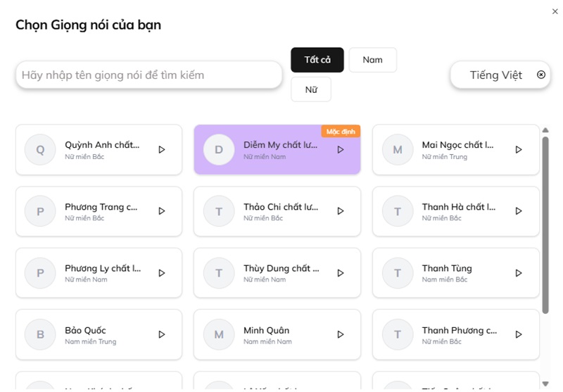Select the Thanh Phương voice name
This screenshot has height=392, width=563.
(460, 330)
